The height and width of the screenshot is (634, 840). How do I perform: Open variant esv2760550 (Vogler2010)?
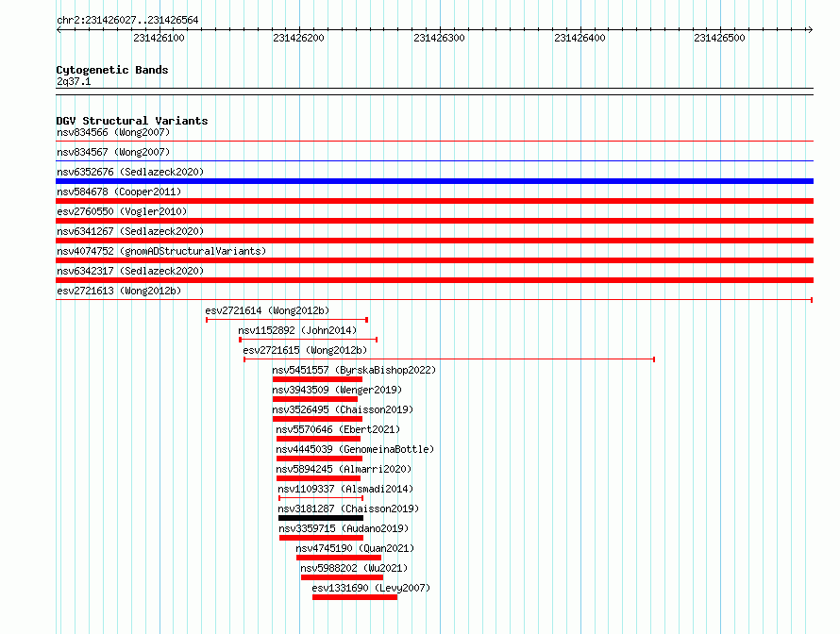(x=122, y=211)
